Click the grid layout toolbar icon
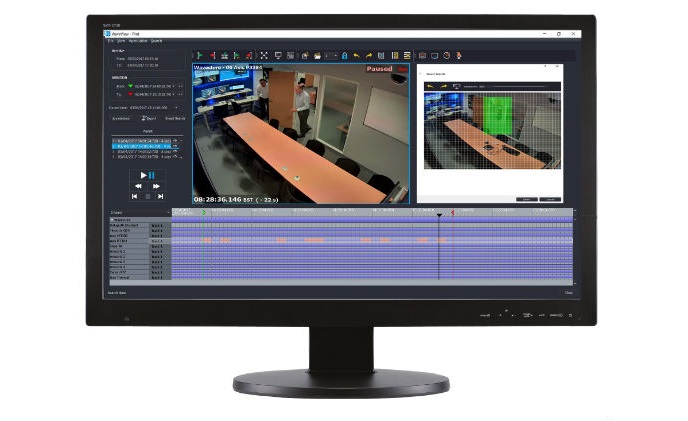 tap(290, 55)
